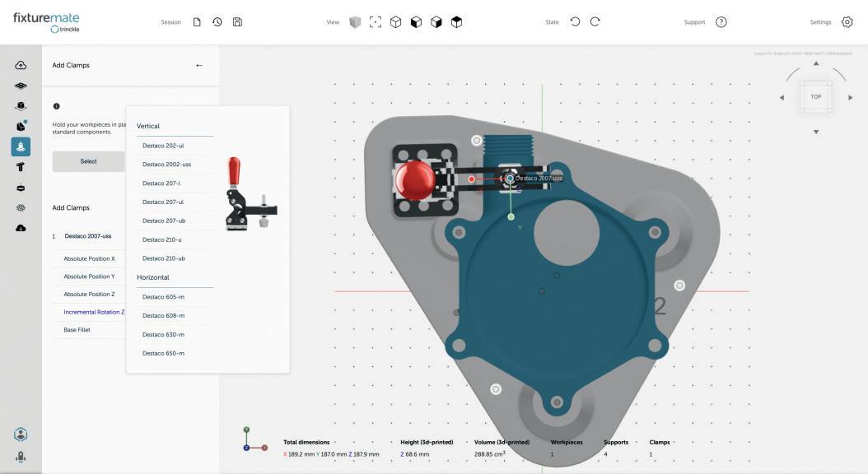Click the Vertical category heading
The image size is (868, 474).
pos(147,126)
